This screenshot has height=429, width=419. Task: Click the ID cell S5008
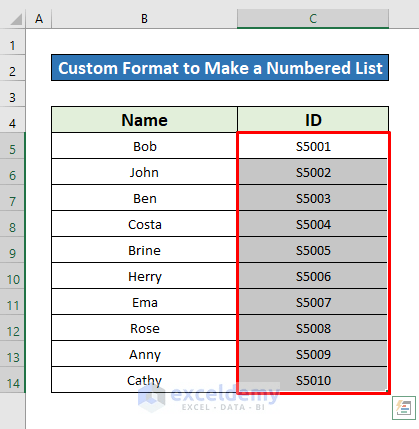tap(313, 328)
